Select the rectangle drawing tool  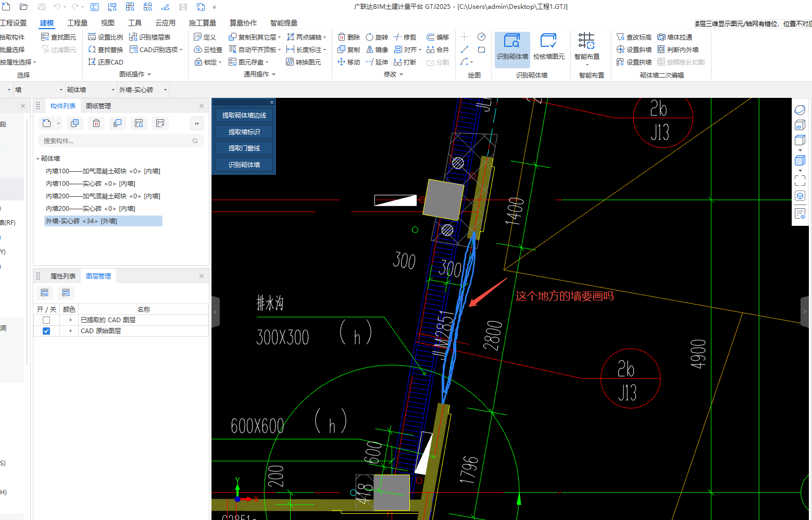click(x=481, y=49)
